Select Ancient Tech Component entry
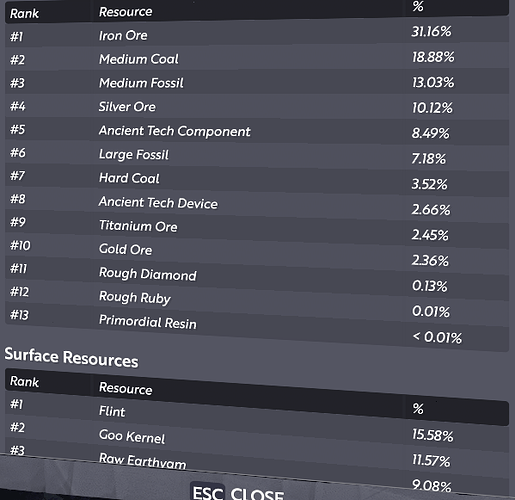 point(257,131)
